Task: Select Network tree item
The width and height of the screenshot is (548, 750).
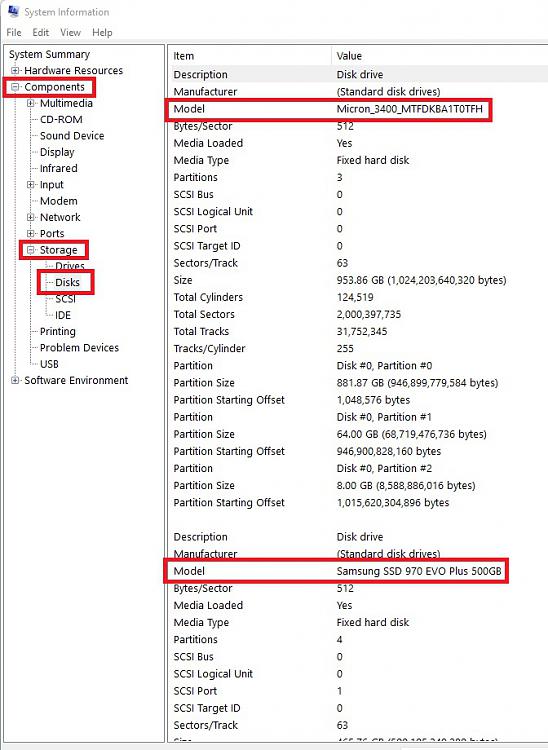Action: click(x=60, y=217)
